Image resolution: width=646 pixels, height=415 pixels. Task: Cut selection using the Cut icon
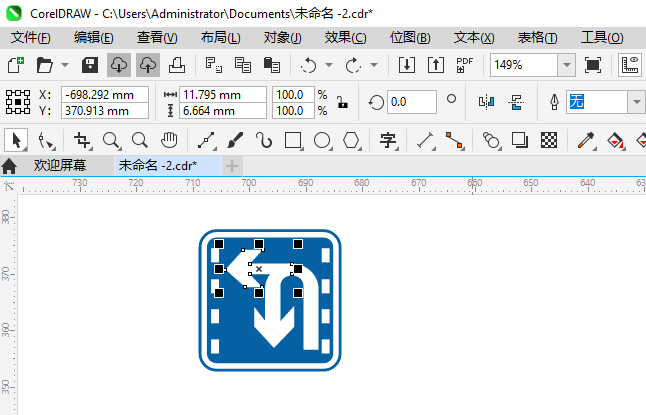coord(214,65)
